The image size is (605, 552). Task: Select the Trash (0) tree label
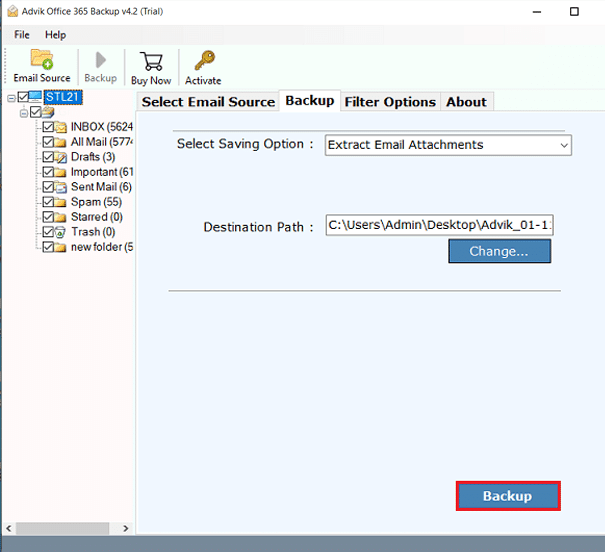click(x=93, y=232)
